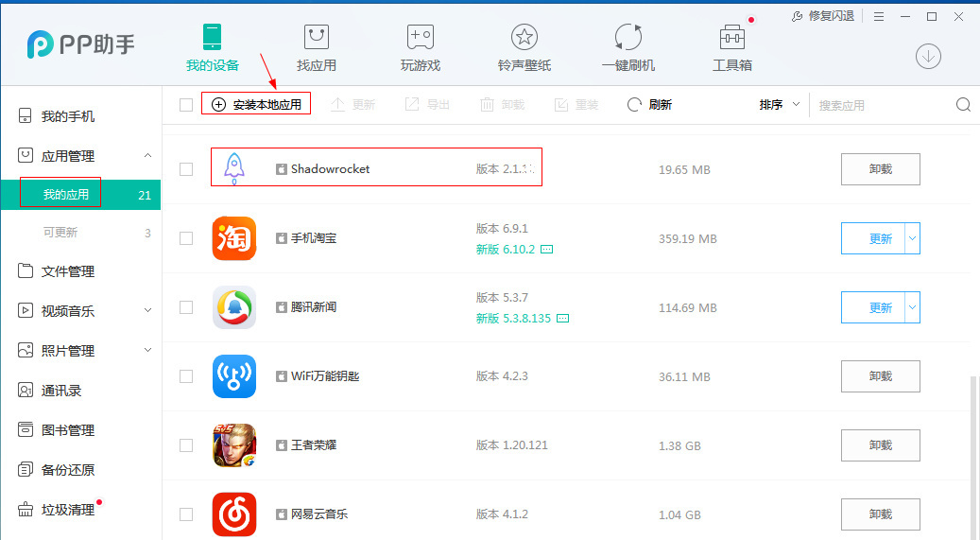Open the 排序 sort dropdown
The height and width of the screenshot is (540, 980).
tap(780, 104)
